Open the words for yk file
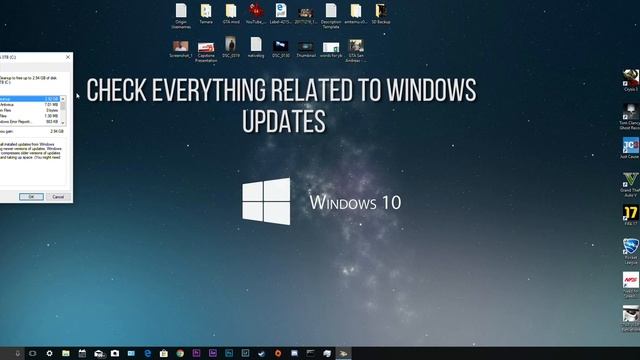The image size is (640, 360). pyautogui.click(x=331, y=49)
